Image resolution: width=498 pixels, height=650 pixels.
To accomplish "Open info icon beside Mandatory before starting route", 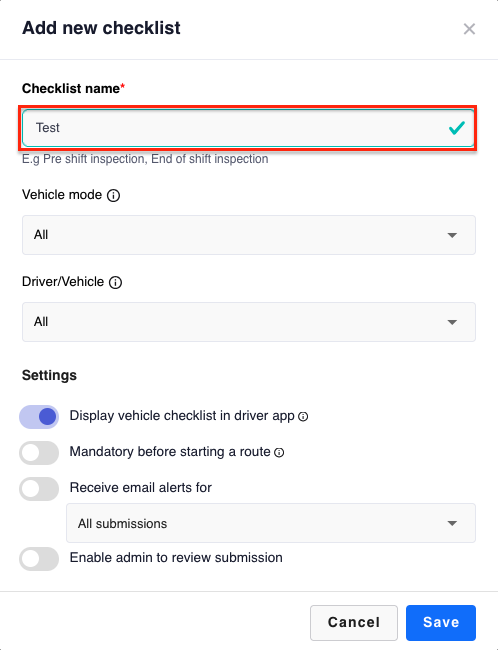I will (279, 453).
